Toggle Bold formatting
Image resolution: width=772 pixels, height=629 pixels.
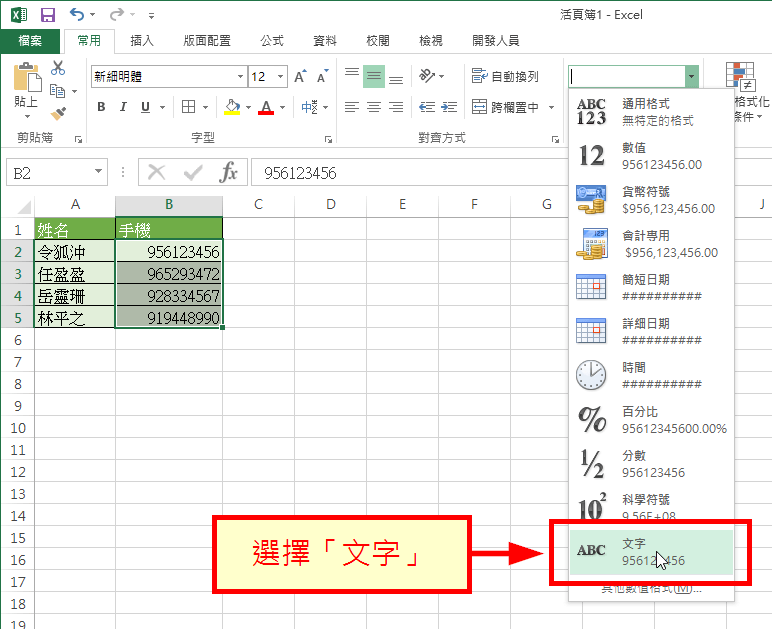(x=101, y=107)
